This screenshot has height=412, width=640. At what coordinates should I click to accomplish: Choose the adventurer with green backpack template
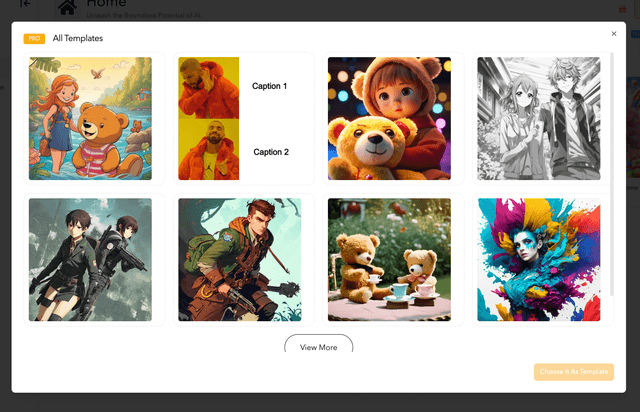tap(240, 260)
